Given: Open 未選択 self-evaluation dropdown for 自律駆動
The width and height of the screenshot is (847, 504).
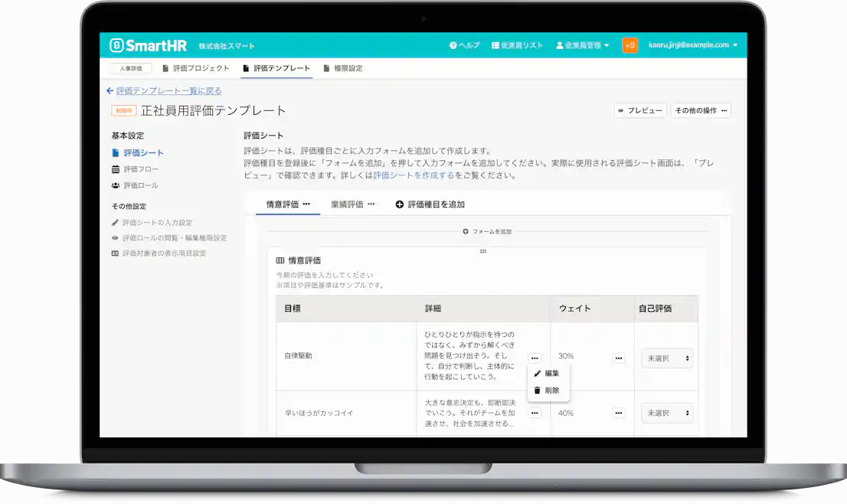Looking at the screenshot, I should [x=666, y=356].
